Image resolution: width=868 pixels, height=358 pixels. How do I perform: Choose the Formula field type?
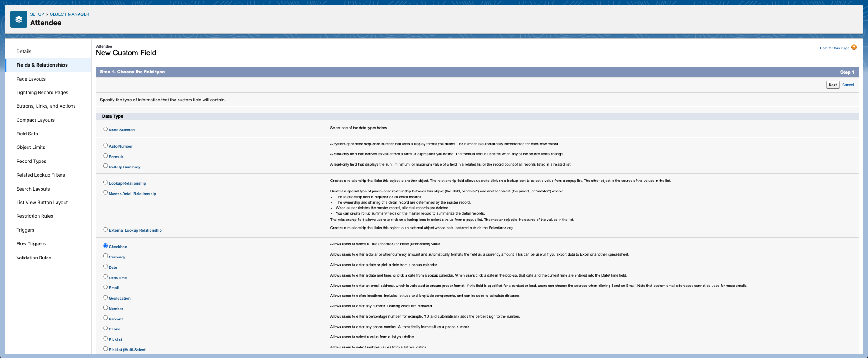click(x=105, y=156)
